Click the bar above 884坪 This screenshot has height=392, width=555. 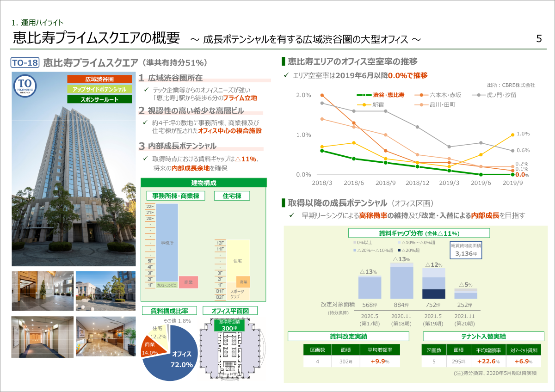[402, 281]
